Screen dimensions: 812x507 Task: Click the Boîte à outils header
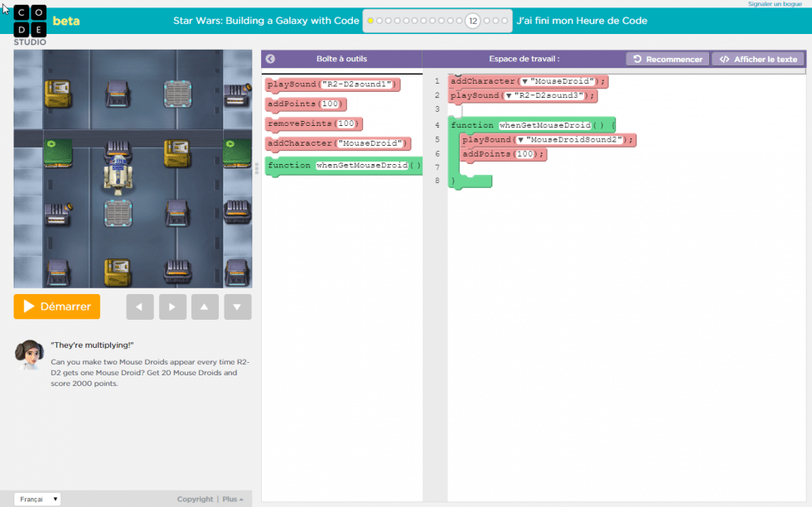pos(341,59)
